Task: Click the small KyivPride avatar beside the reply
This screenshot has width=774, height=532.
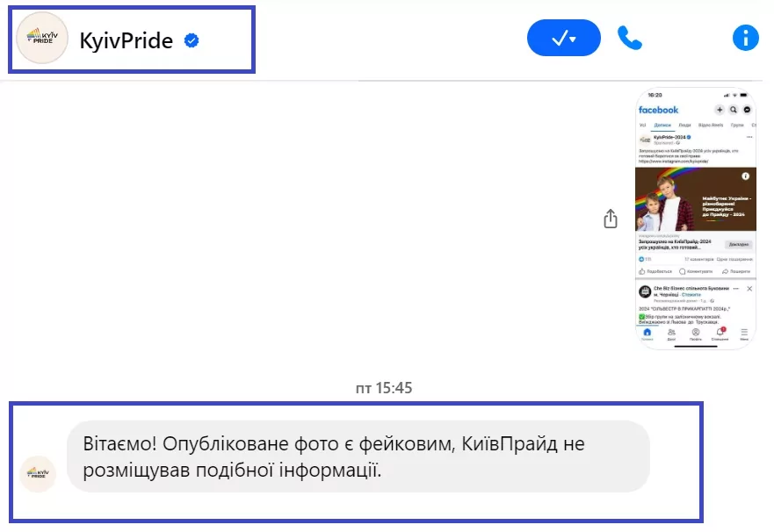Action: (38, 474)
